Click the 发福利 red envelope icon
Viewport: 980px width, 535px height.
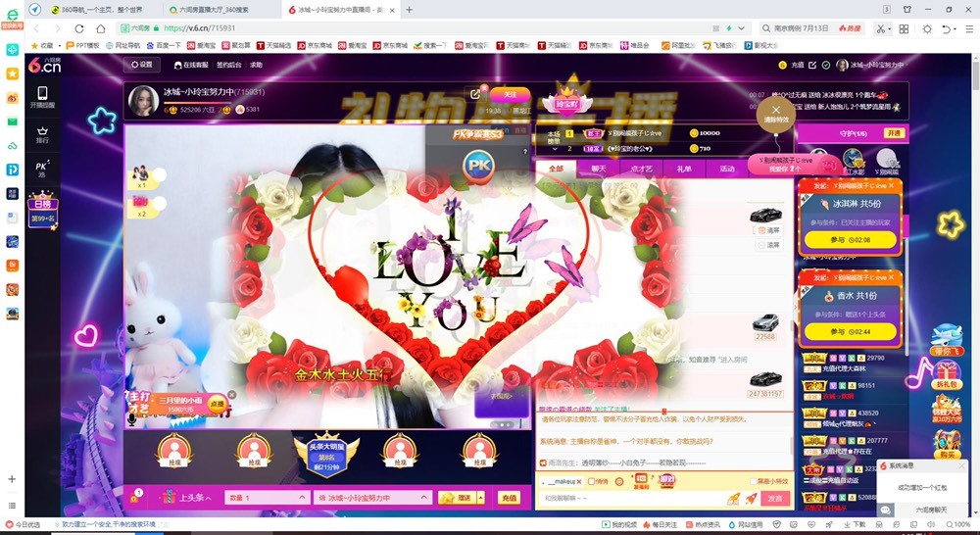click(641, 481)
